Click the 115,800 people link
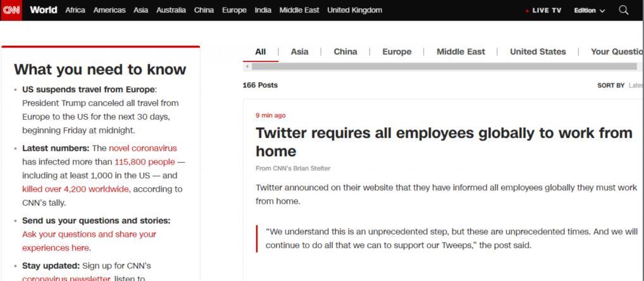 click(x=145, y=162)
